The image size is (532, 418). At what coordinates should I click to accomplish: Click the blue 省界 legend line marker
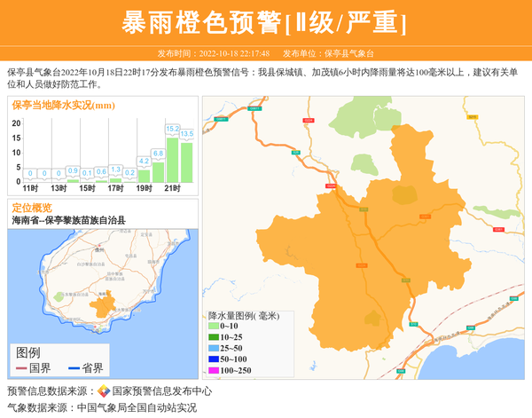73,368
